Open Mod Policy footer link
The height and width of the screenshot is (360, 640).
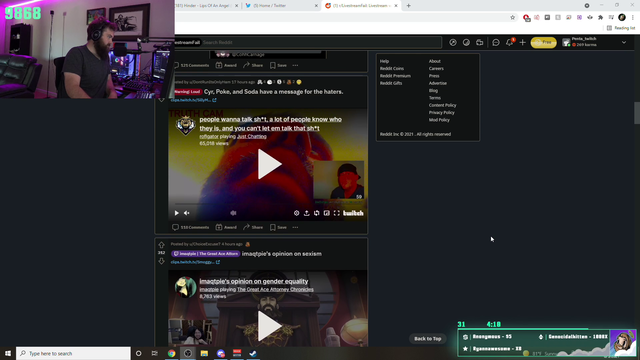[439, 120]
